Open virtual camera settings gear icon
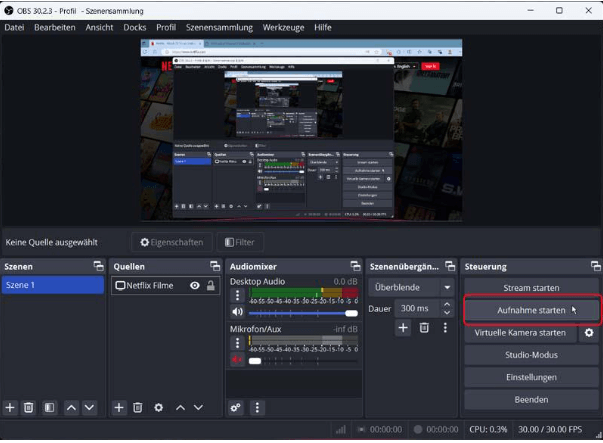Viewport: 603px width, 443px height. pos(589,332)
